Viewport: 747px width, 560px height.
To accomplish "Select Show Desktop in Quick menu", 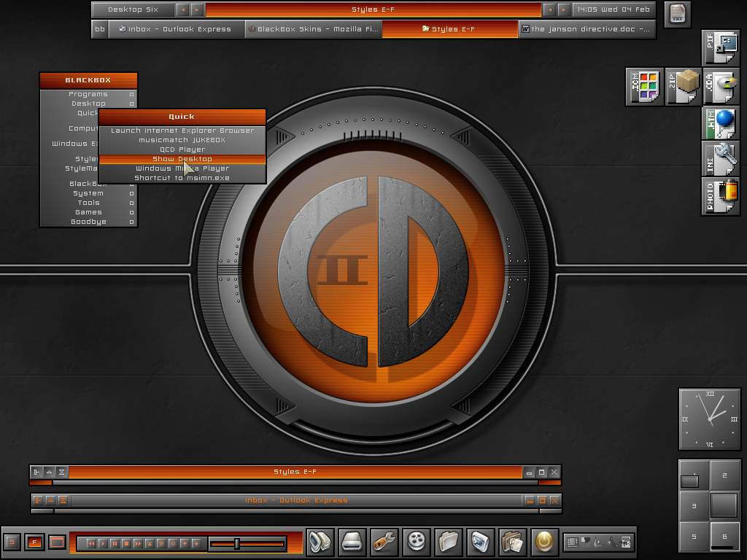I will coord(182,159).
